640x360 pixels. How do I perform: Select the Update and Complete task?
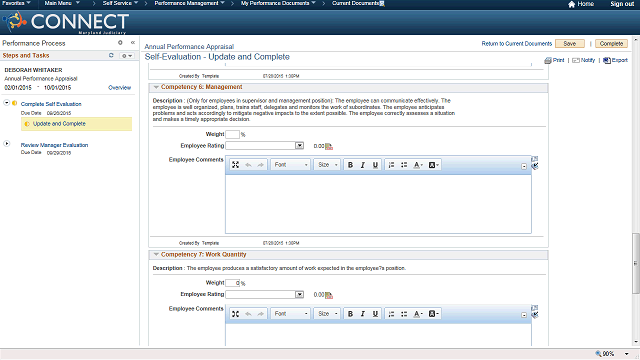tap(76, 124)
